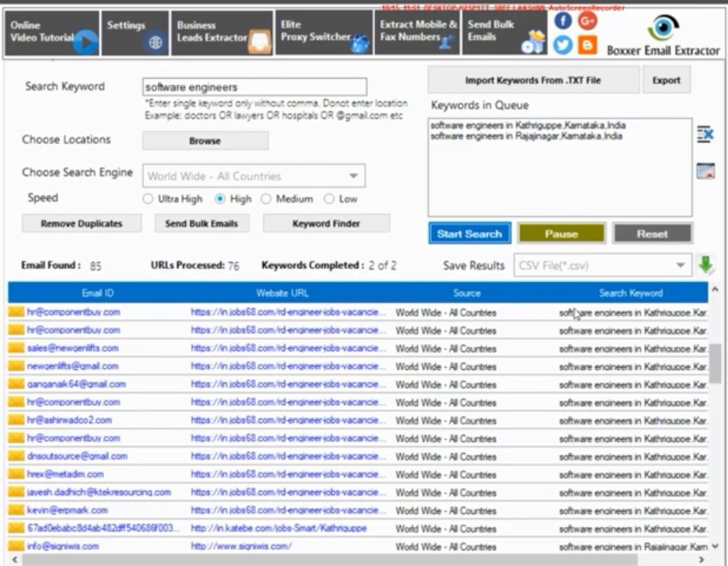Launch Business Leads Extractor

point(222,33)
